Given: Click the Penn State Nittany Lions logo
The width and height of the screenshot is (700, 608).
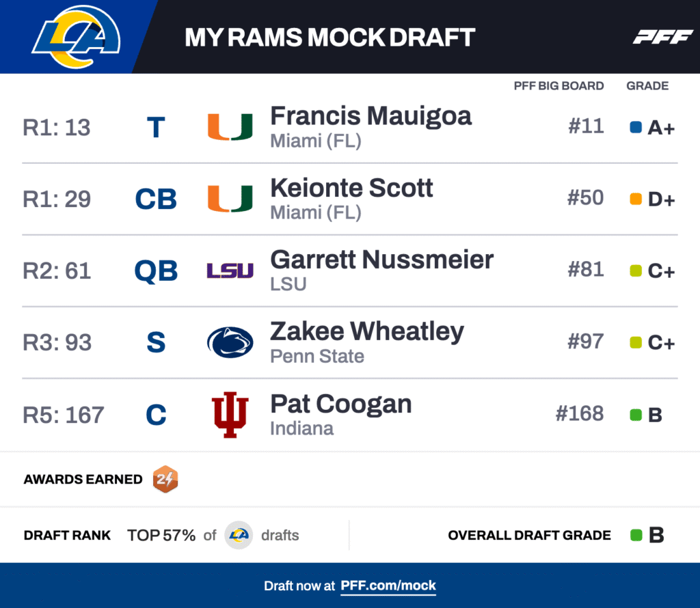Looking at the screenshot, I should tap(230, 342).
